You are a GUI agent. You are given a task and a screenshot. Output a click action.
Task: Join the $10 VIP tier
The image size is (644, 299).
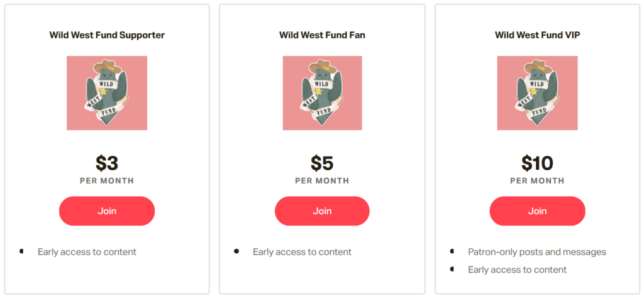tap(537, 211)
